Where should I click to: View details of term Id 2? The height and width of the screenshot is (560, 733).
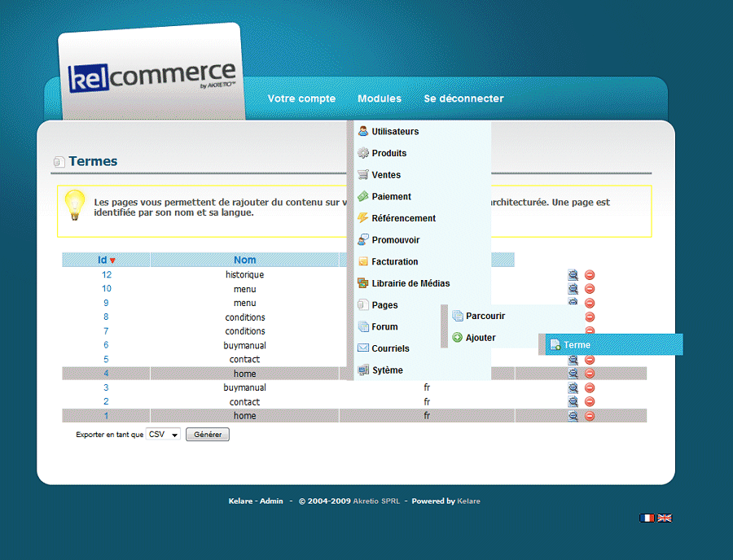pos(573,402)
